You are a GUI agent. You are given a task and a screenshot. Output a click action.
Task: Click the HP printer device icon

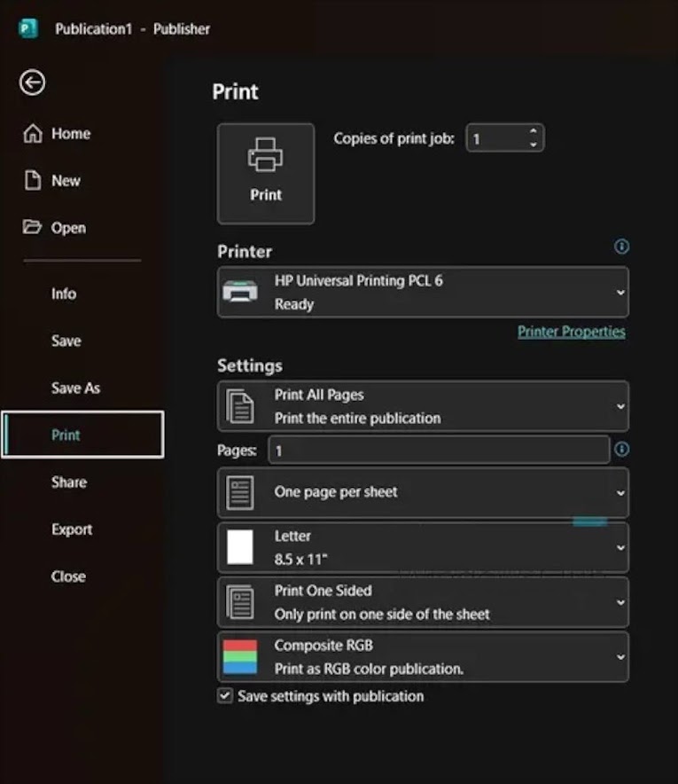240,292
